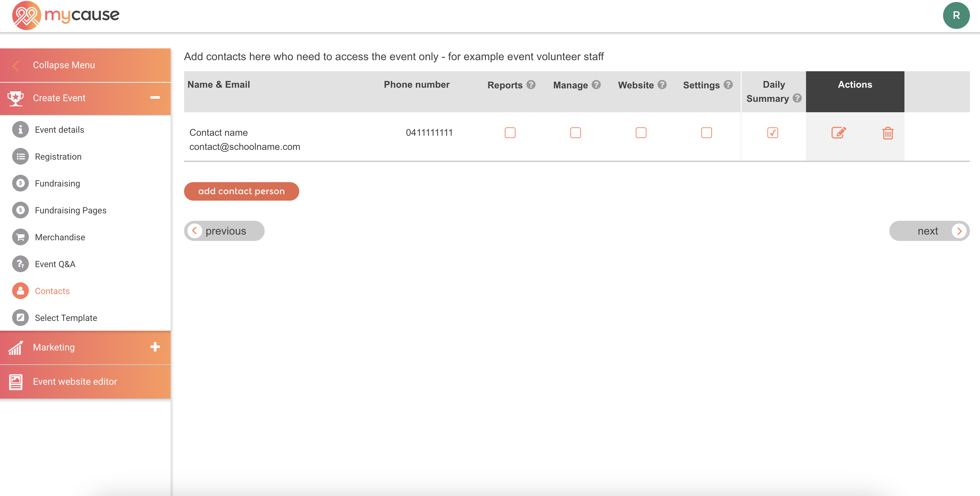Viewport: 980px width, 496px height.
Task: Click the Contact name text
Action: pyautogui.click(x=218, y=132)
